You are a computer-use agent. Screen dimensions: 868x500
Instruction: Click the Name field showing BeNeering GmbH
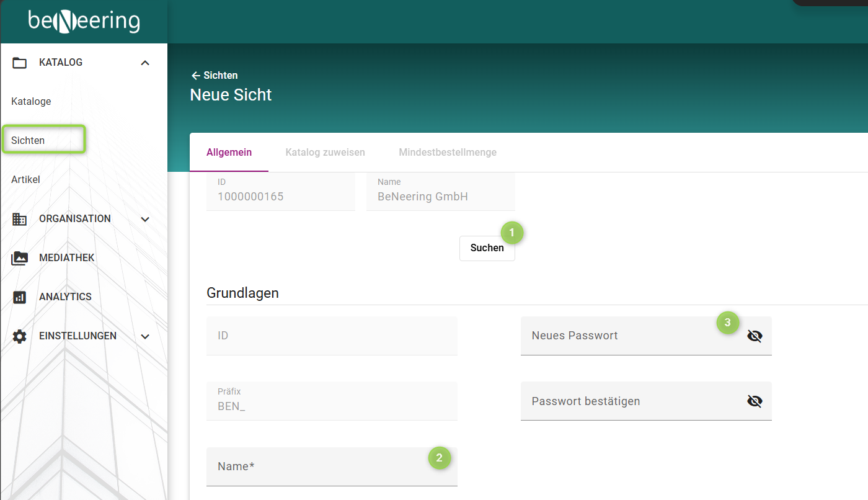[441, 191]
